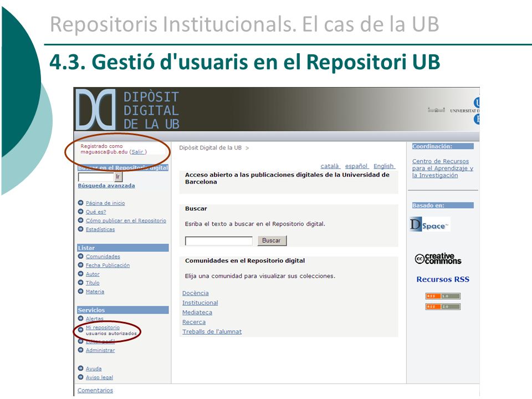
Task: Open the Recerca community
Action: [x=194, y=322]
